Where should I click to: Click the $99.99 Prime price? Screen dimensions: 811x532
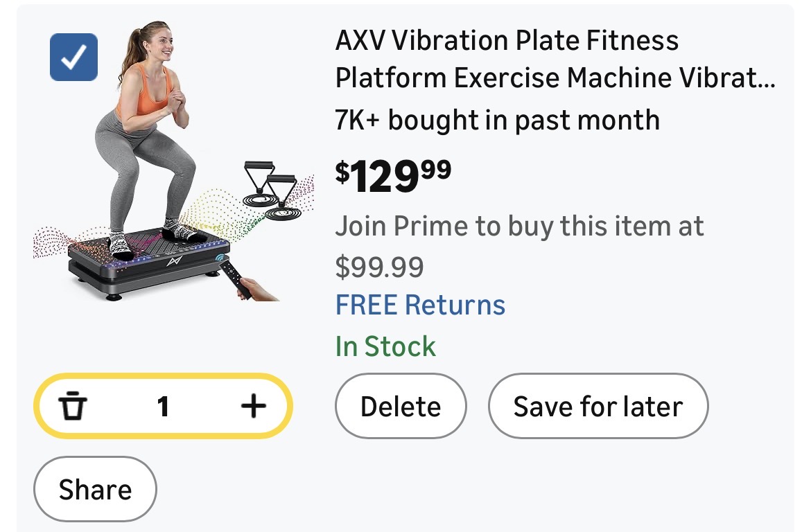pyautogui.click(x=379, y=266)
